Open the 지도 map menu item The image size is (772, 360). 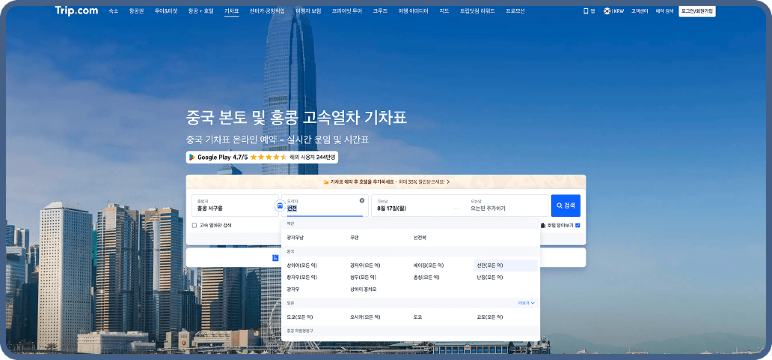[444, 11]
